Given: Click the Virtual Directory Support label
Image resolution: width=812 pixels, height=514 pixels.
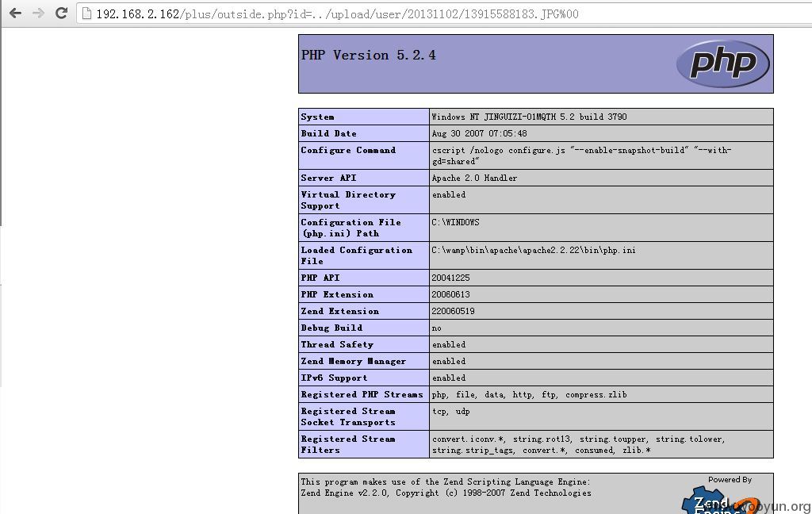Looking at the screenshot, I should tap(348, 200).
